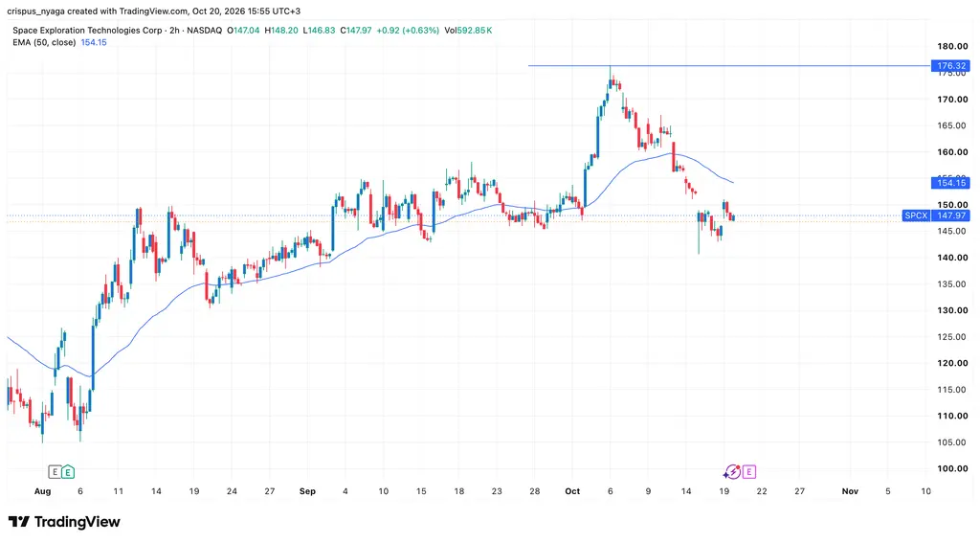Click the TradingView logo at the bottom
980x543 pixels.
pos(64,522)
